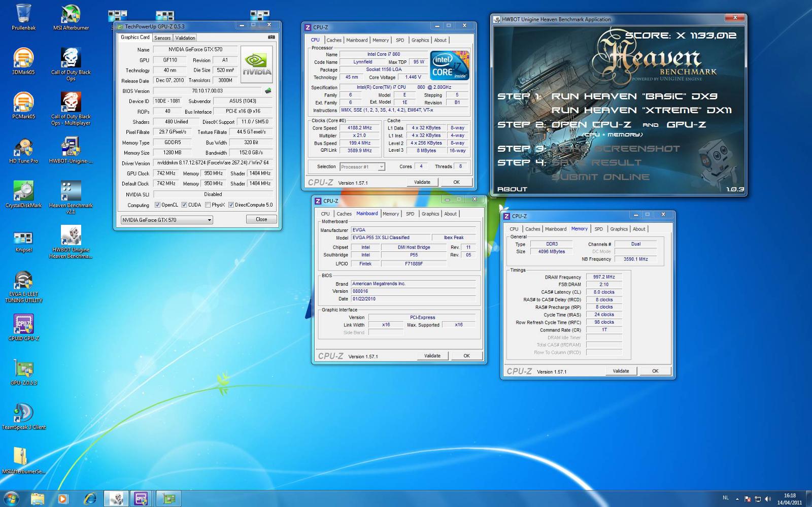
Task: Open Internet Explorer from the taskbar
Action: click(x=90, y=499)
